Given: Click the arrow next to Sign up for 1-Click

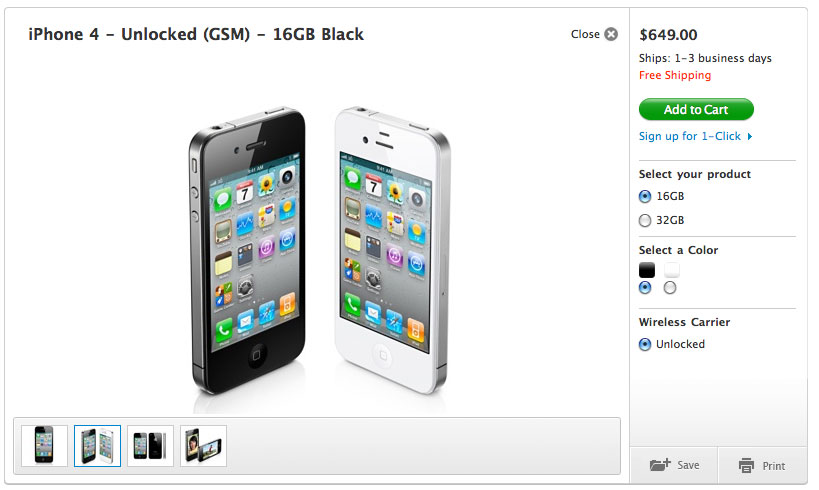Looking at the screenshot, I should (750, 136).
